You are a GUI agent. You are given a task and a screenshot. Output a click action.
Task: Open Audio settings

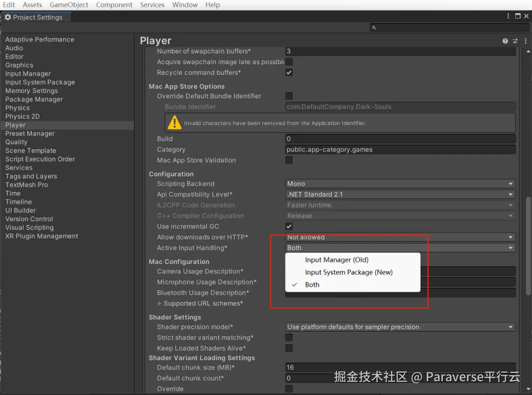tap(14, 48)
